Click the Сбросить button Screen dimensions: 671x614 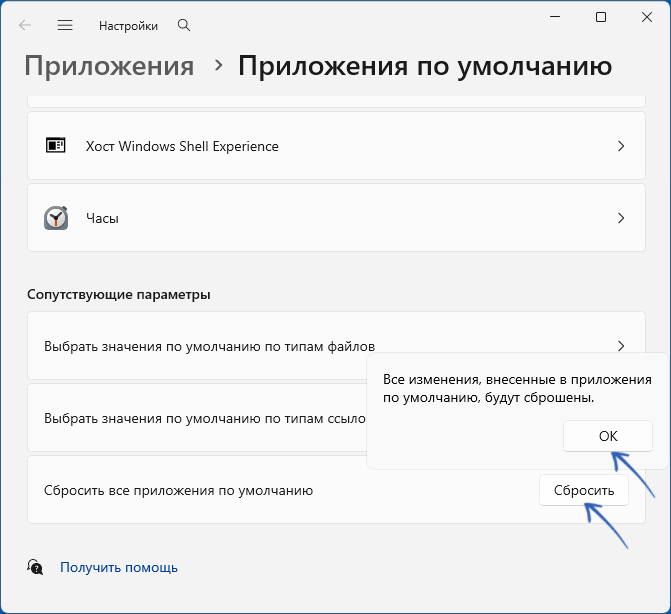584,490
